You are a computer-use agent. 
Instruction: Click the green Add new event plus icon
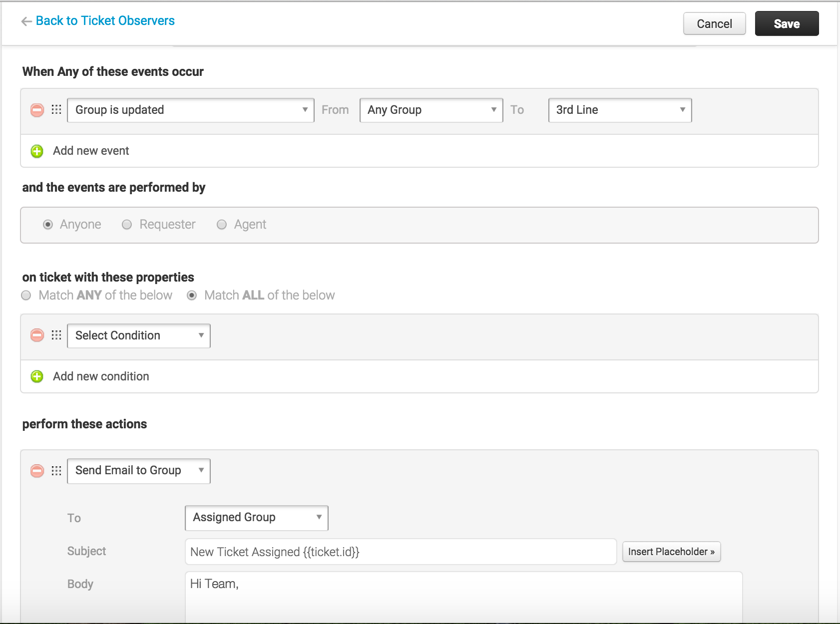37,151
